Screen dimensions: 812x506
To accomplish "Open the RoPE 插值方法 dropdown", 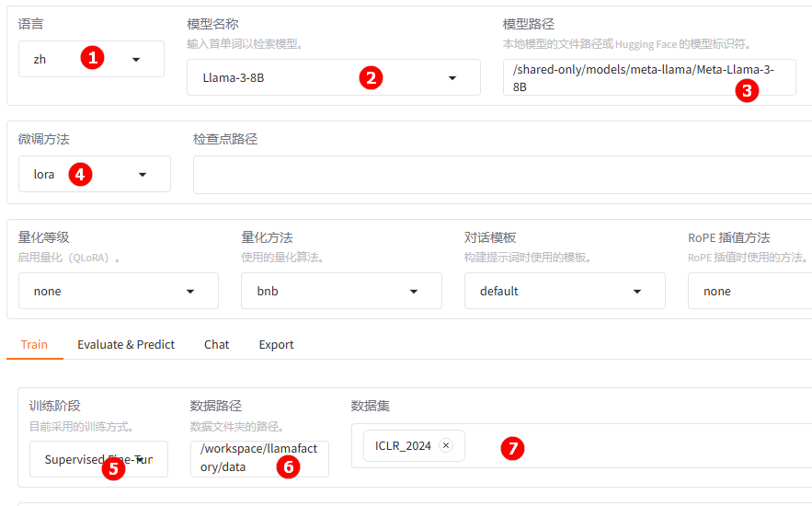I will point(749,292).
